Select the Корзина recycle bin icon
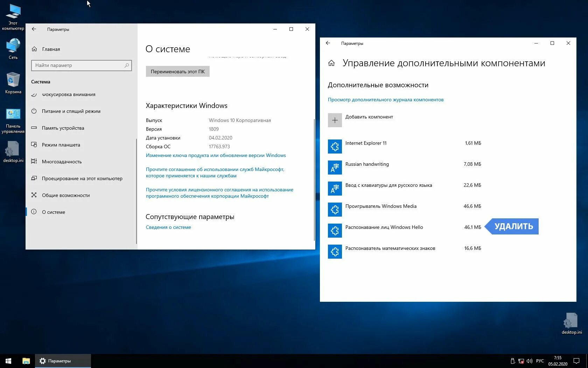The width and height of the screenshot is (588, 368). 13,83
